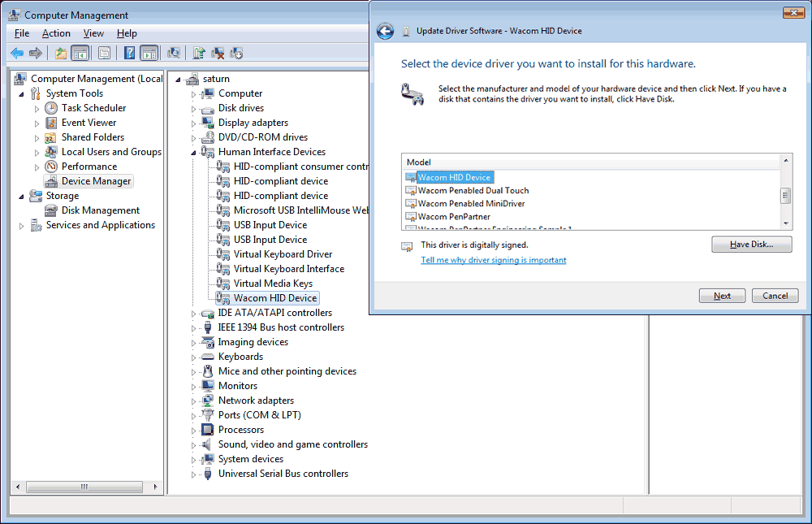This screenshot has height=524, width=812.
Task: Select the Microsoft USB IntelliMouse device
Action: [301, 210]
